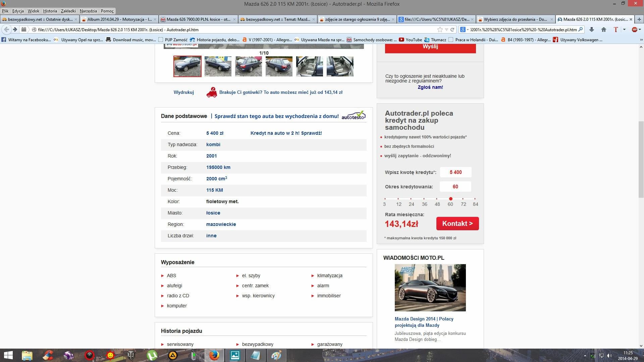Go back with the back arrow button
644x362 pixels.
6,29
